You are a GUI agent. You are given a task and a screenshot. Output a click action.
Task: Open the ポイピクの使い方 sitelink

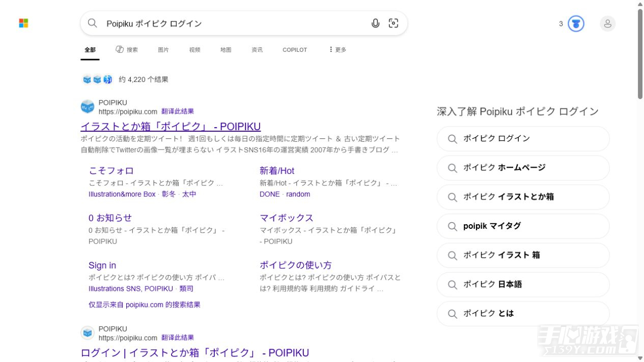[x=295, y=265]
